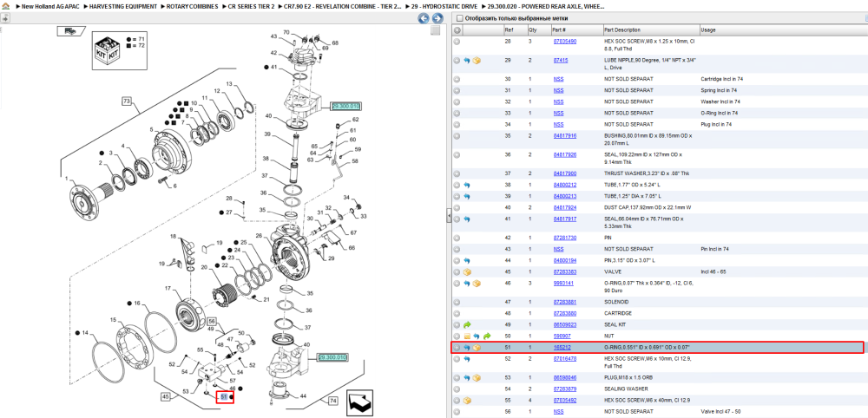The width and height of the screenshot is (868, 418).
Task: Open ROTARY COMBINES breadcrumb
Action: point(192,6)
